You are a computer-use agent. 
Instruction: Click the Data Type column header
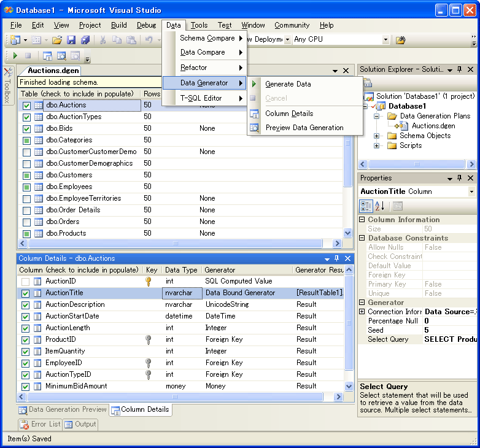pos(181,270)
